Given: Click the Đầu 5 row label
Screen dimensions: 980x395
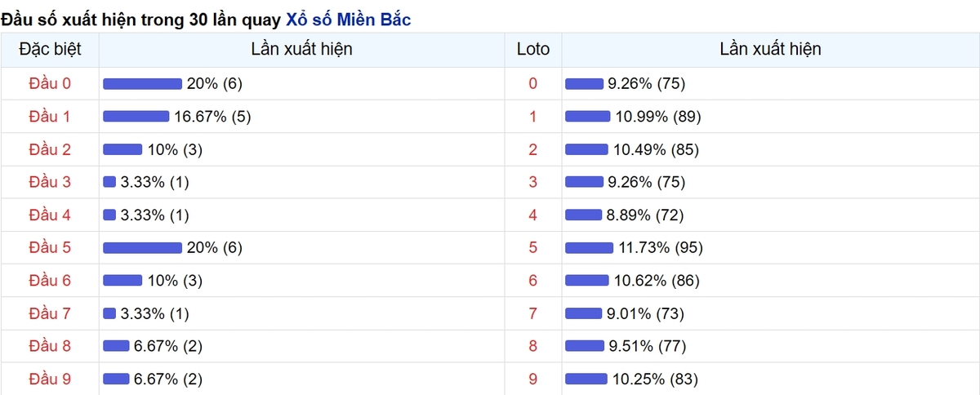Looking at the screenshot, I should click(50, 247).
